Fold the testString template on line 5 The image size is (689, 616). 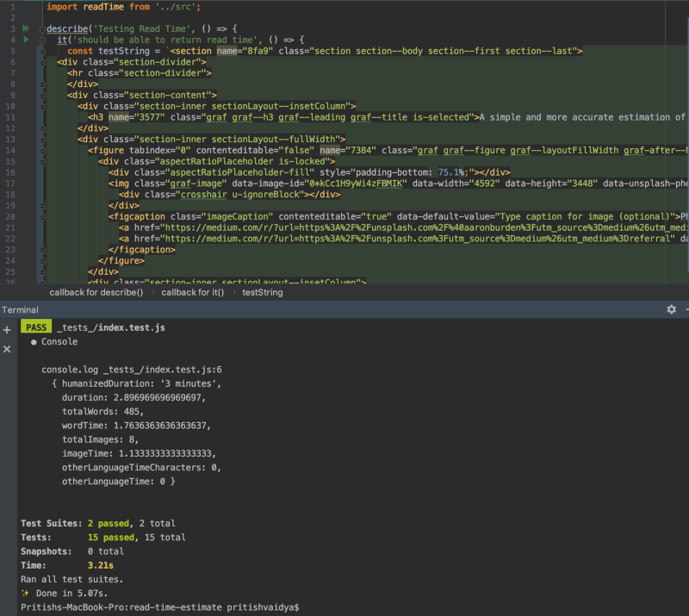tap(42, 52)
